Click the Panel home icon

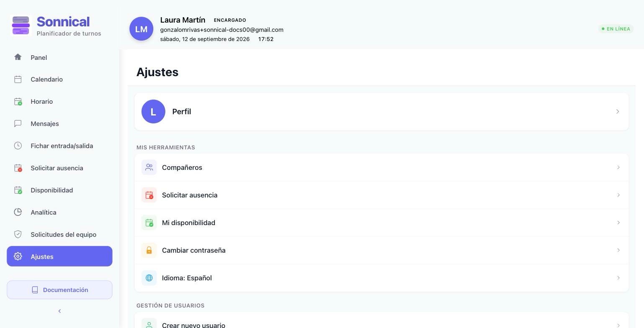(x=18, y=57)
